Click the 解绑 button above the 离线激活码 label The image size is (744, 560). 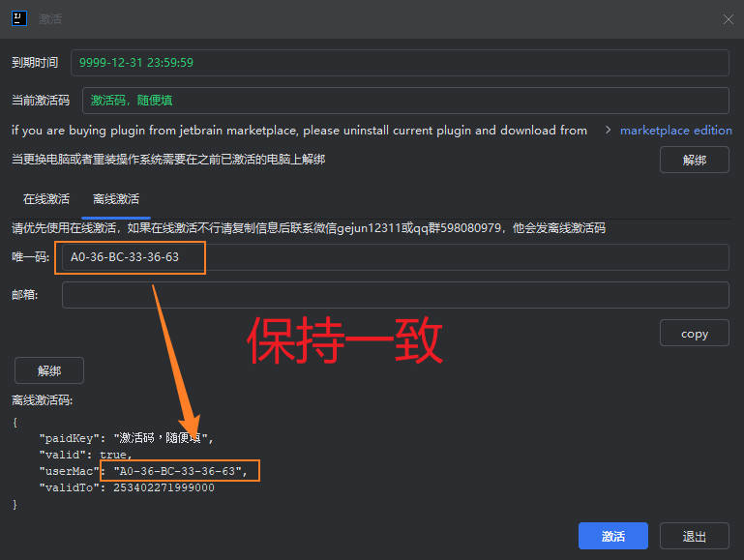click(x=49, y=370)
